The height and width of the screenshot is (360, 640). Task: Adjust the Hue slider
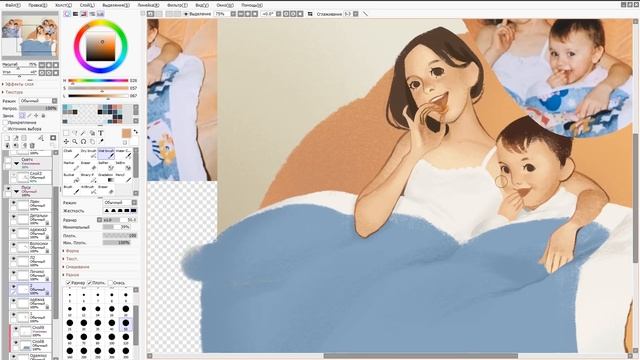tap(98, 81)
